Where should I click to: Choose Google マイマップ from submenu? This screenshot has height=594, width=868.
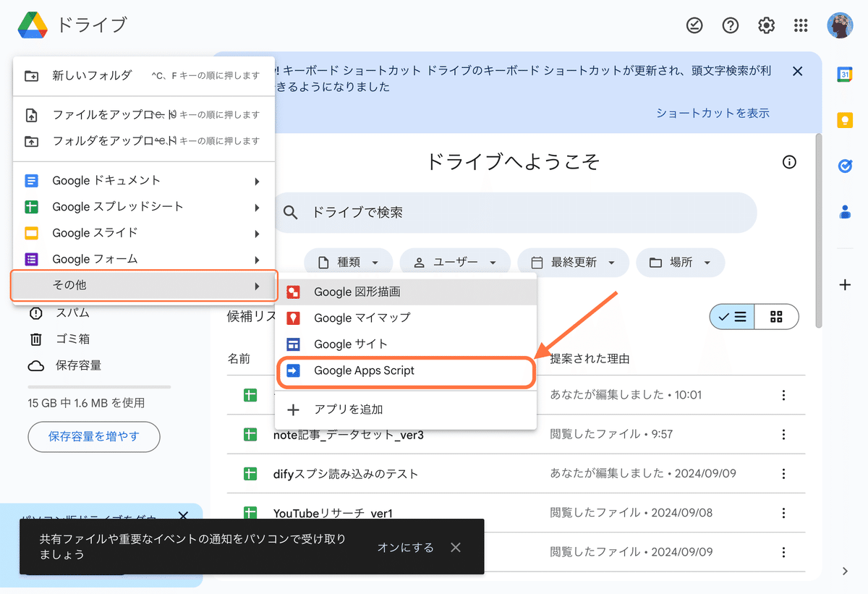[406, 318]
